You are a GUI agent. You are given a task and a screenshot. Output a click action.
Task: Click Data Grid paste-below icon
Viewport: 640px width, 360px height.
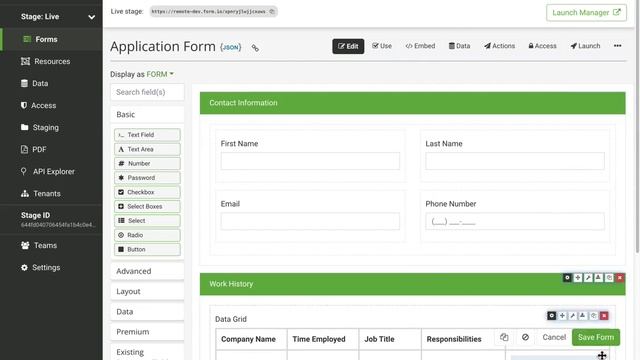pos(583,316)
